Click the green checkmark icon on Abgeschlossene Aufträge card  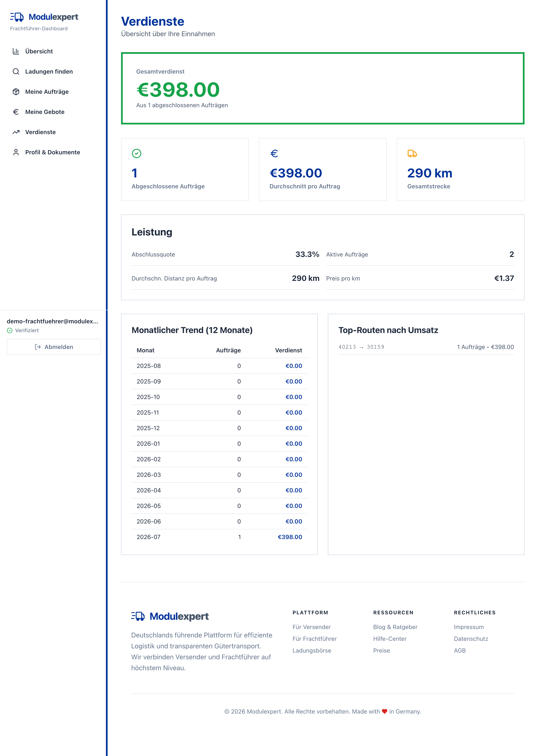coord(136,153)
